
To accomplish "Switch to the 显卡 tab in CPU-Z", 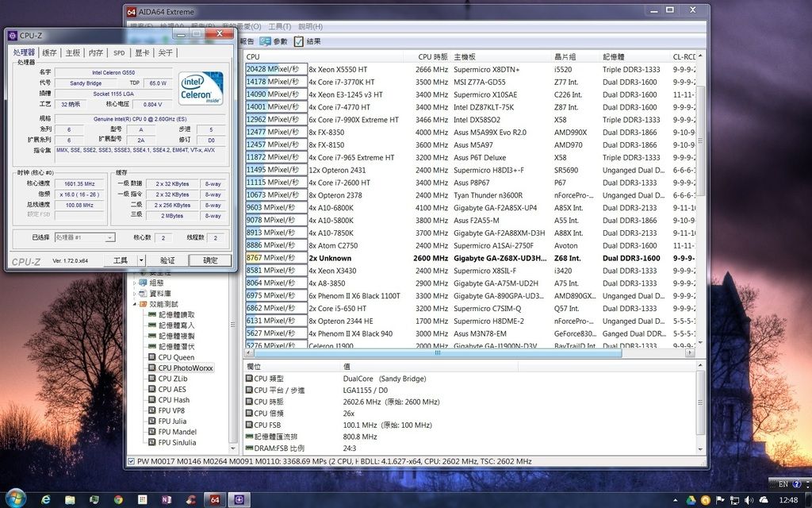I will 143,52.
